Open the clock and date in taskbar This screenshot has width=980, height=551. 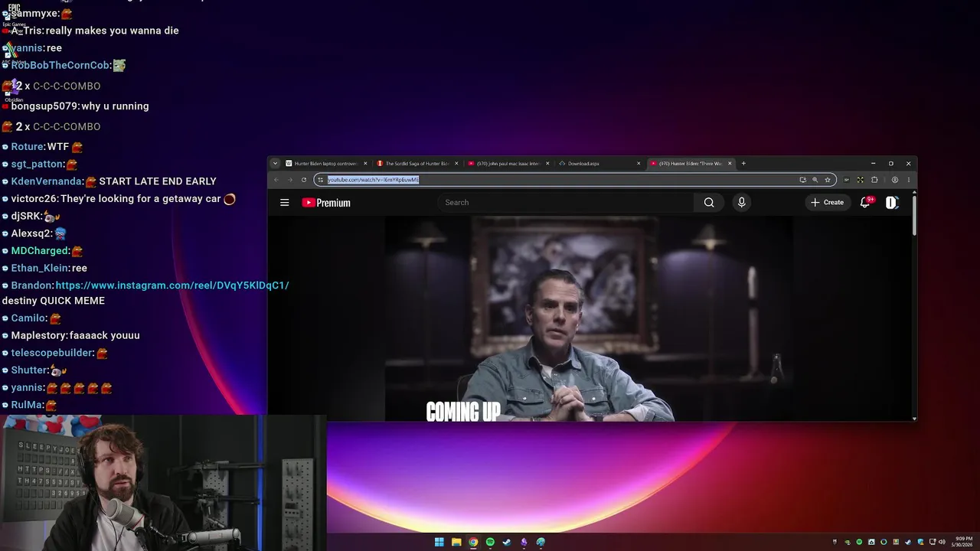tap(962, 542)
